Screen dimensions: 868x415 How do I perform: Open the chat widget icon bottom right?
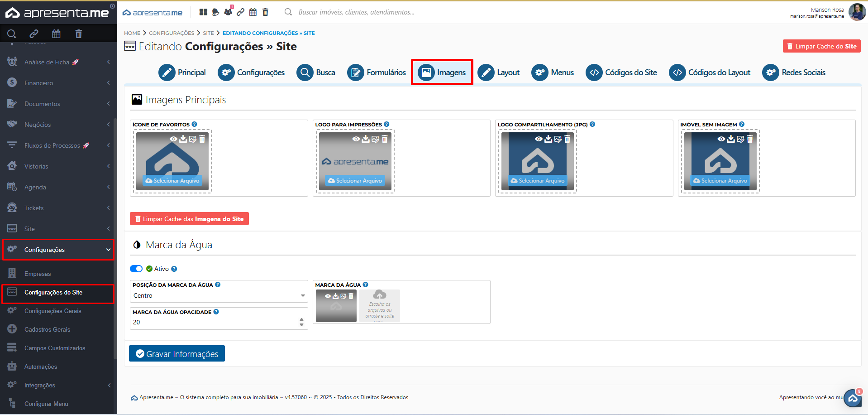tap(853, 398)
